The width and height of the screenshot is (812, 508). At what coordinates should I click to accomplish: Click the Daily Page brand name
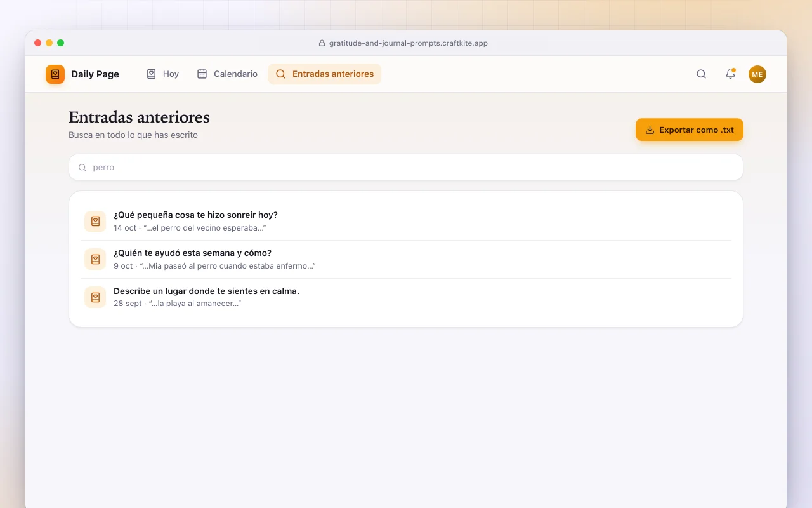(x=95, y=74)
